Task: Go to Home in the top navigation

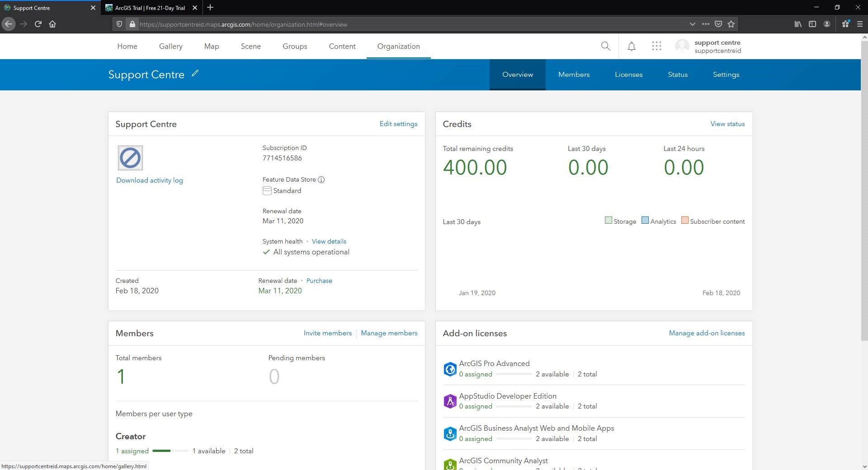Action: [127, 46]
